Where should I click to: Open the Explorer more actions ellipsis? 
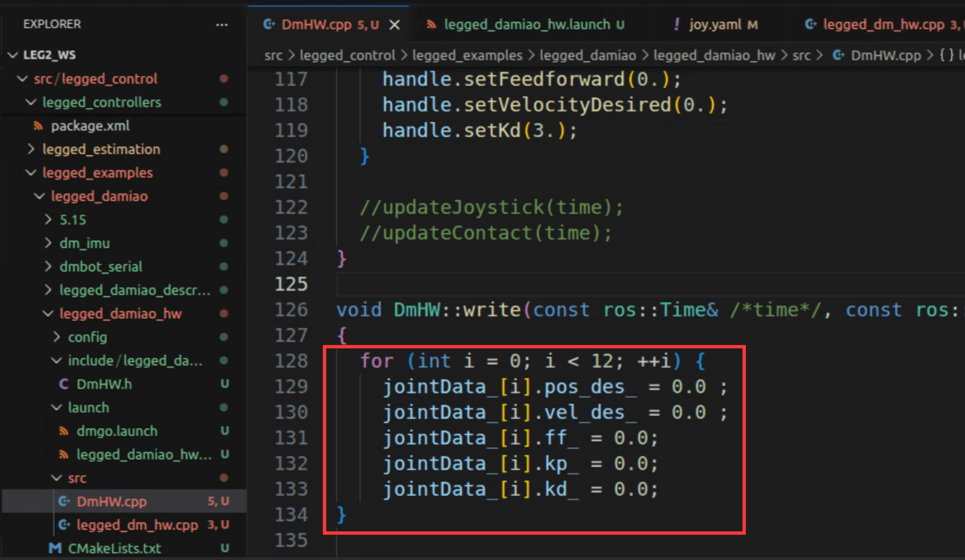[222, 25]
